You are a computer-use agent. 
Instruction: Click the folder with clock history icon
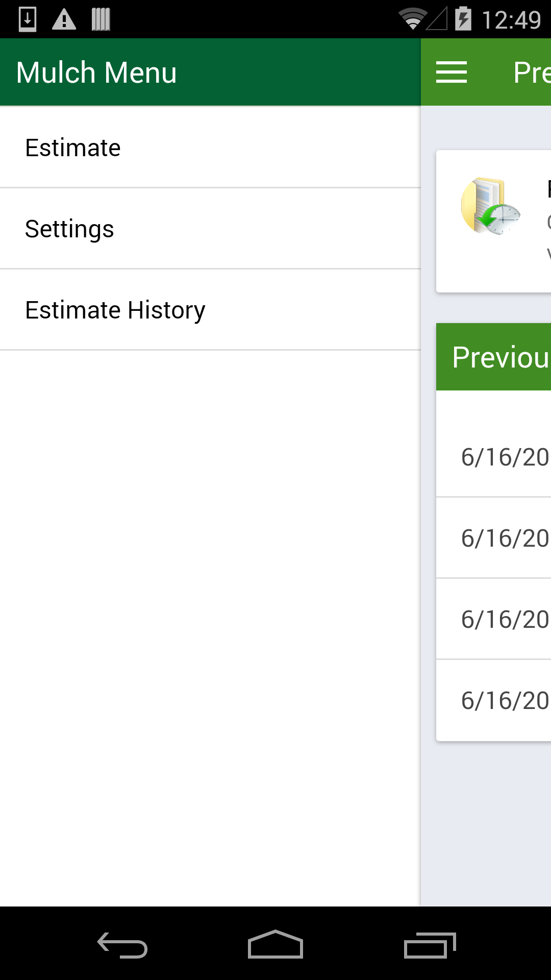(x=490, y=206)
